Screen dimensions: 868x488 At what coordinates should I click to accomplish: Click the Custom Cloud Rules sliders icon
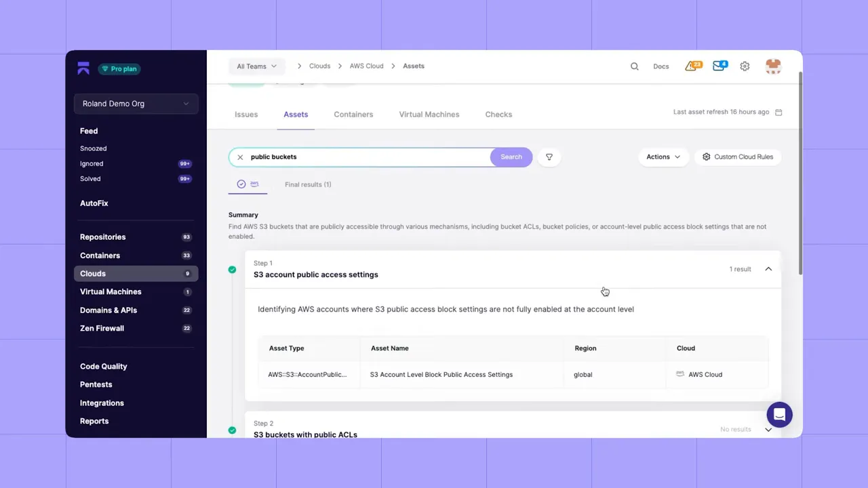click(706, 157)
